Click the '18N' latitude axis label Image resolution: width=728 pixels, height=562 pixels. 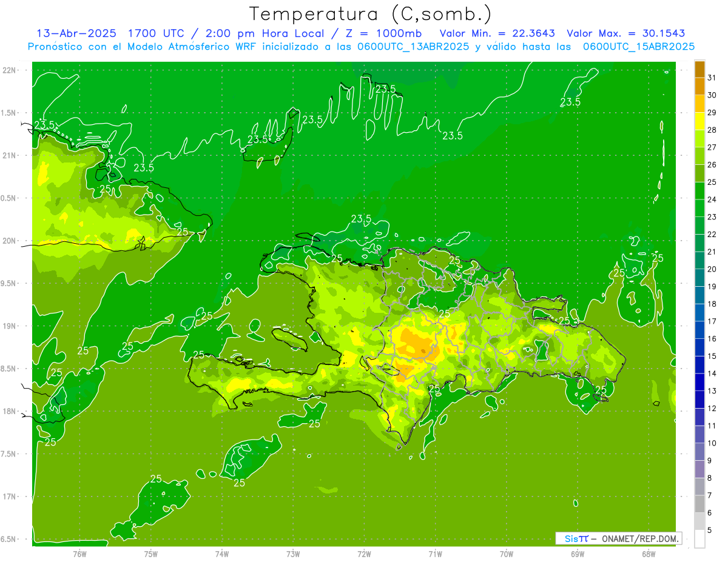click(x=10, y=411)
